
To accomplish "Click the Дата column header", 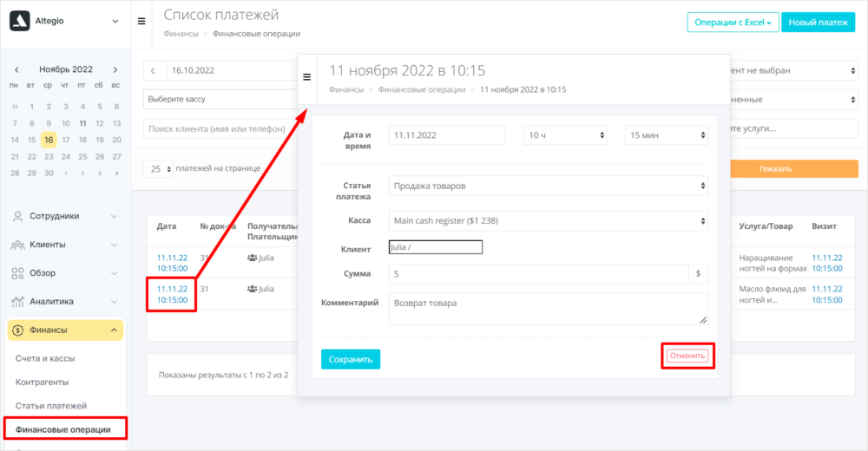I will [167, 226].
